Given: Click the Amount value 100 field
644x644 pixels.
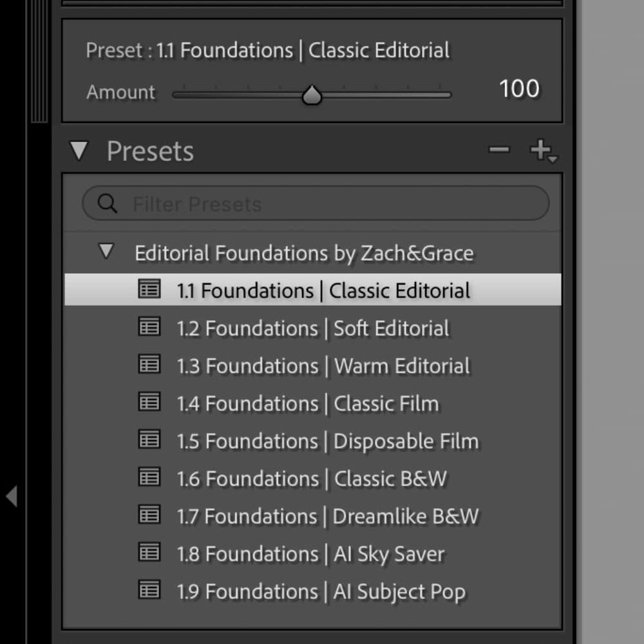Looking at the screenshot, I should click(519, 89).
